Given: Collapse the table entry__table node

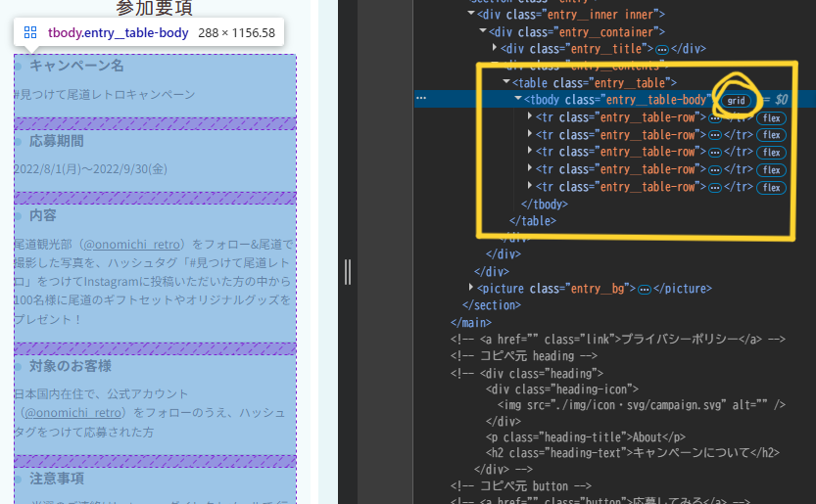Looking at the screenshot, I should tap(506, 82).
